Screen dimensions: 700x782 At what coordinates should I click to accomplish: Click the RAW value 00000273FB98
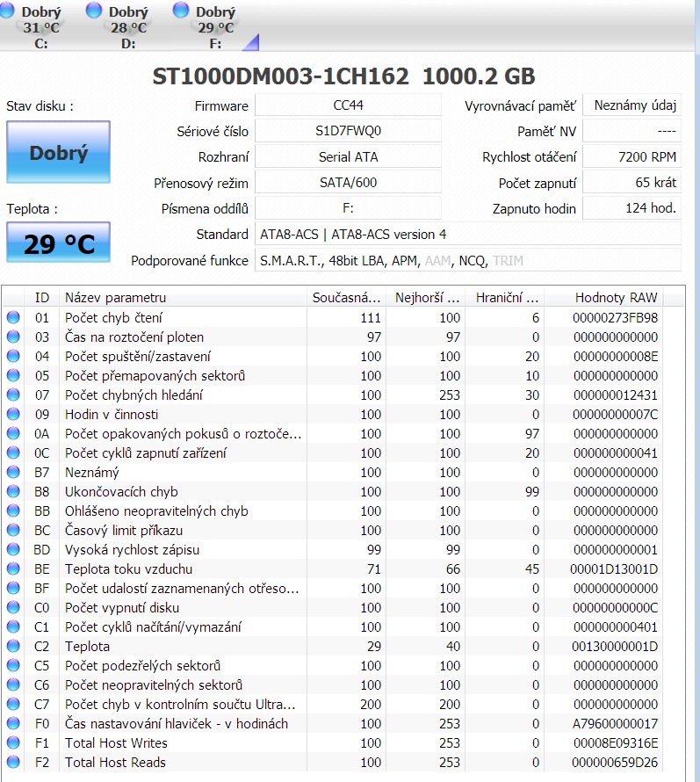point(615,318)
